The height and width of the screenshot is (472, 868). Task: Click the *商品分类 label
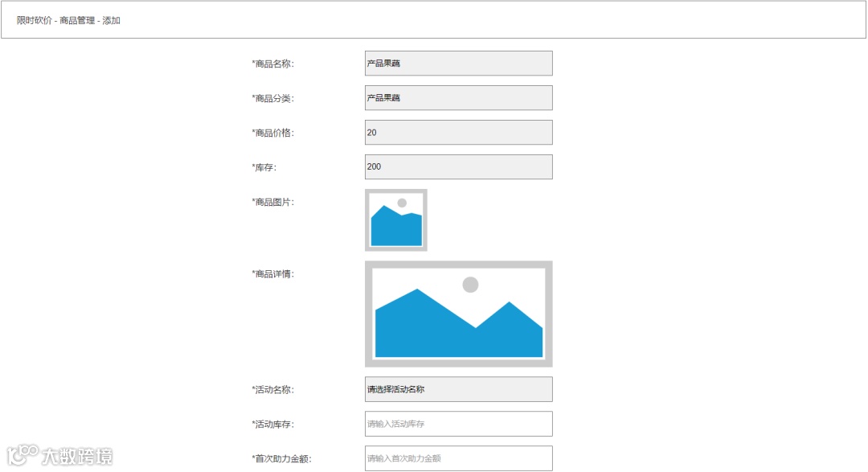point(273,99)
